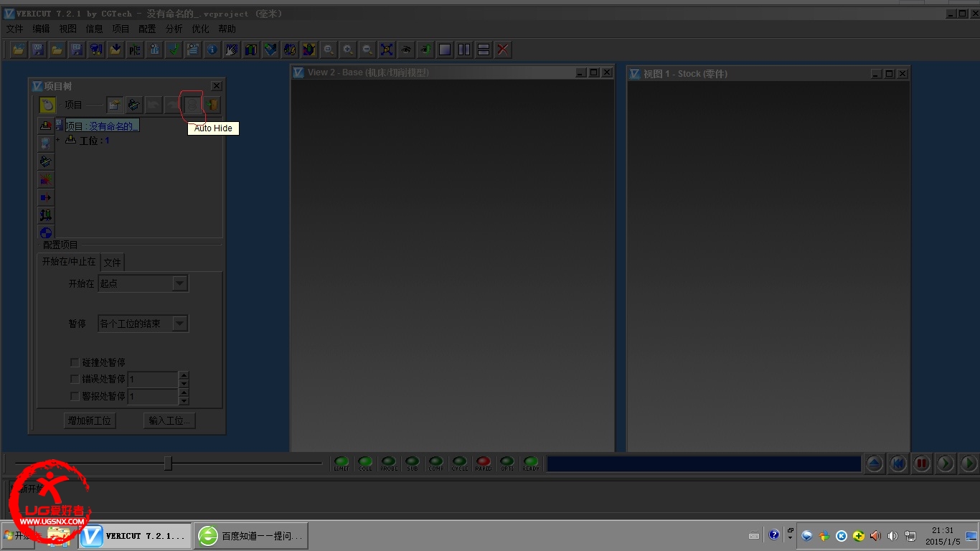
Task: Click the door exit icon in Project Tree
Action: tap(212, 105)
